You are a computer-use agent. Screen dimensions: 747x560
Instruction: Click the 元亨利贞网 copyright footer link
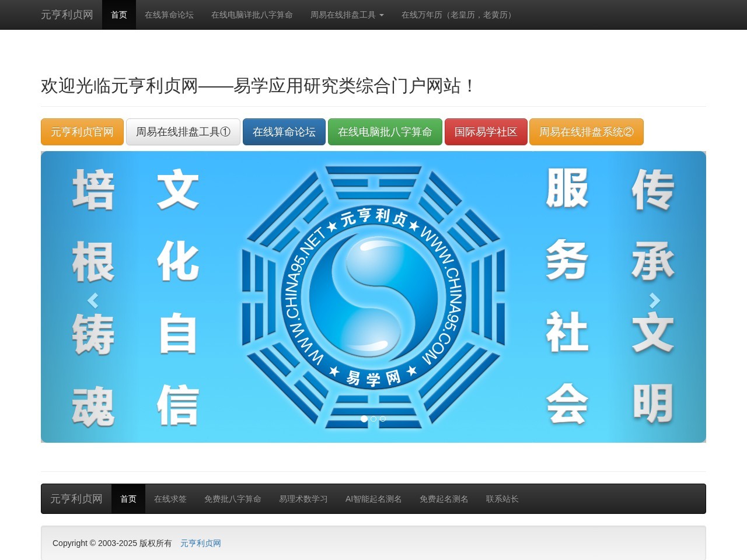pos(200,543)
